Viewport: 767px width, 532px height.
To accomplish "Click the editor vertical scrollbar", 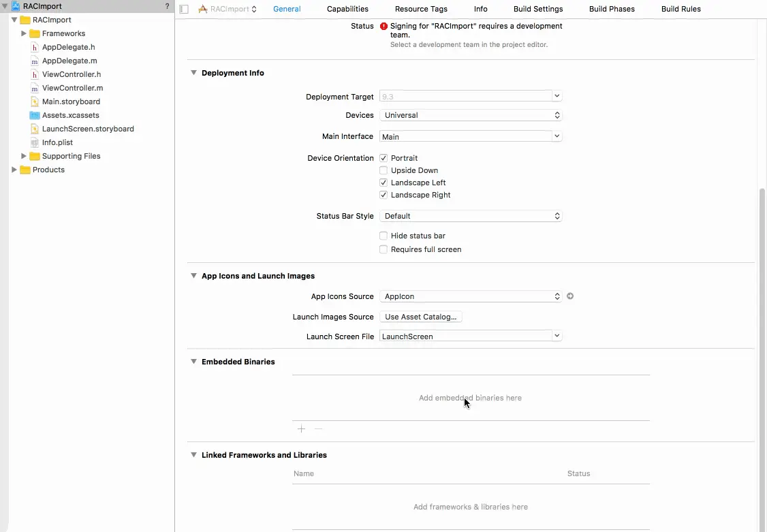I will [762, 359].
